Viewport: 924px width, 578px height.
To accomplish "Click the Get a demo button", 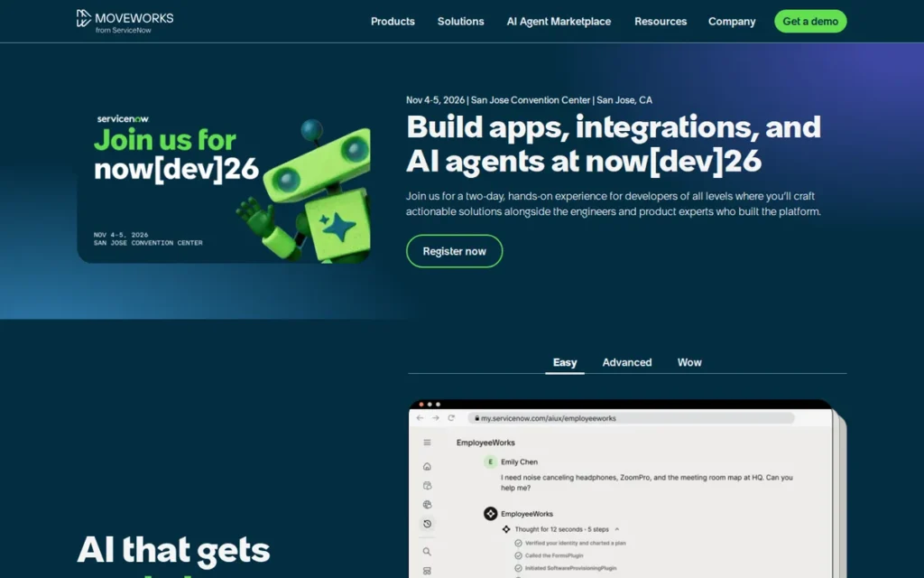I will (x=810, y=22).
